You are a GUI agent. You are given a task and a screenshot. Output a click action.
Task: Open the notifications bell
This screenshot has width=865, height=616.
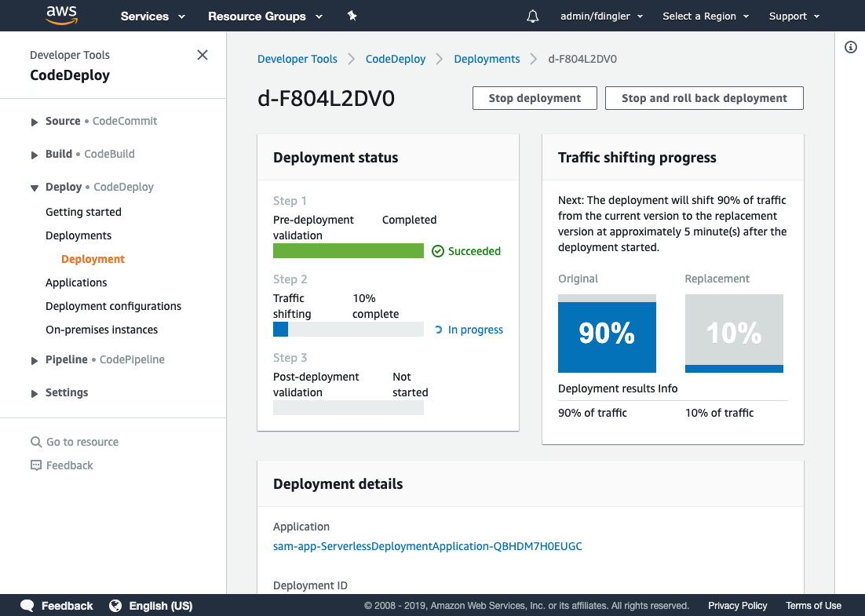tap(532, 16)
